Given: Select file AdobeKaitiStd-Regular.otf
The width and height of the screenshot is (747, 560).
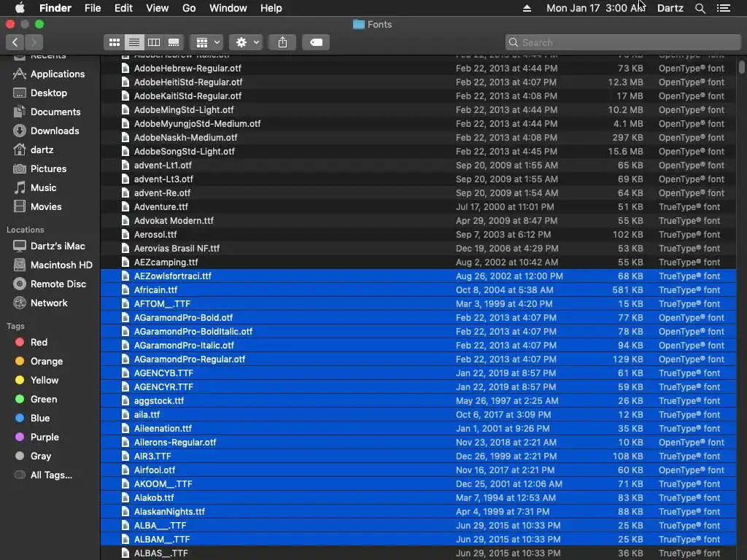Looking at the screenshot, I should 418,96.
